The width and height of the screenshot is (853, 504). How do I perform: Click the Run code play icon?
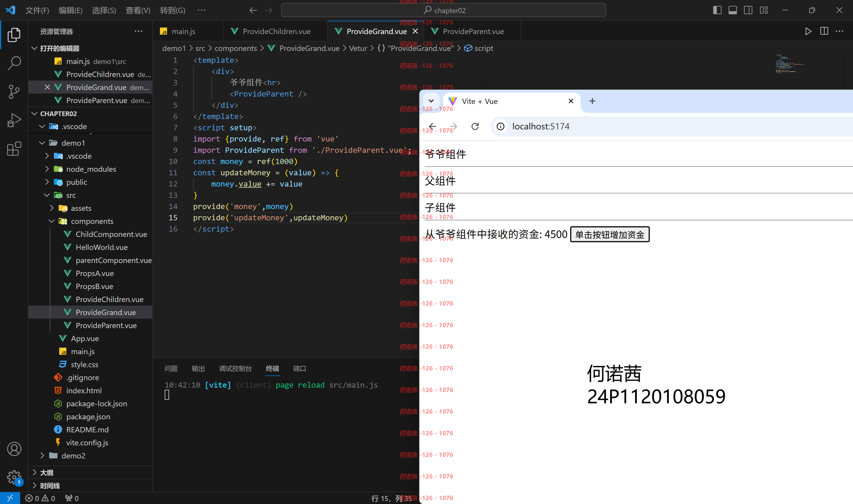[x=808, y=31]
